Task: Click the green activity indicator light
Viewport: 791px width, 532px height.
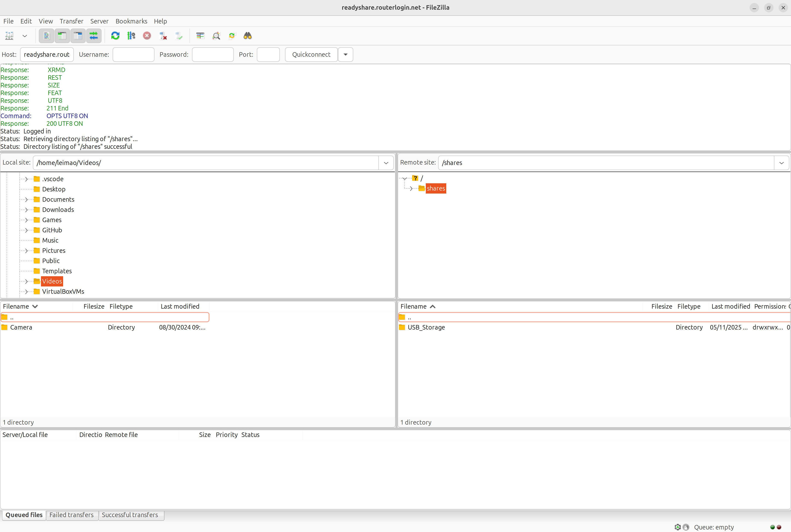Action: [x=772, y=527]
